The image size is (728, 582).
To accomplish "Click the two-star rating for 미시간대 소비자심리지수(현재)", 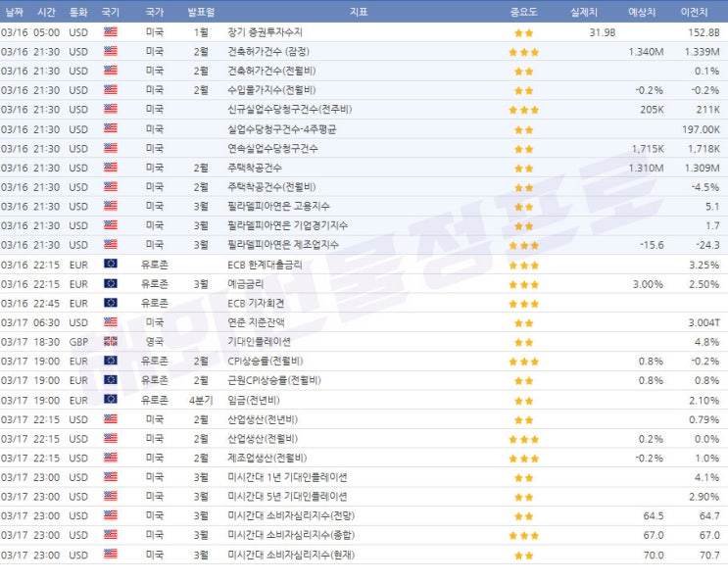I will 524,556.
